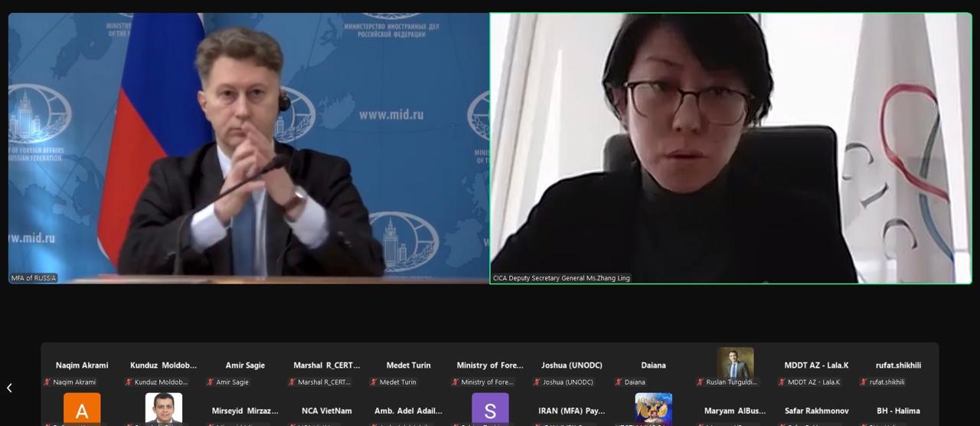Image resolution: width=980 pixels, height=426 pixels.
Task: Click muted mic icon beside Joshua (UNODC)
Action: pos(537,382)
